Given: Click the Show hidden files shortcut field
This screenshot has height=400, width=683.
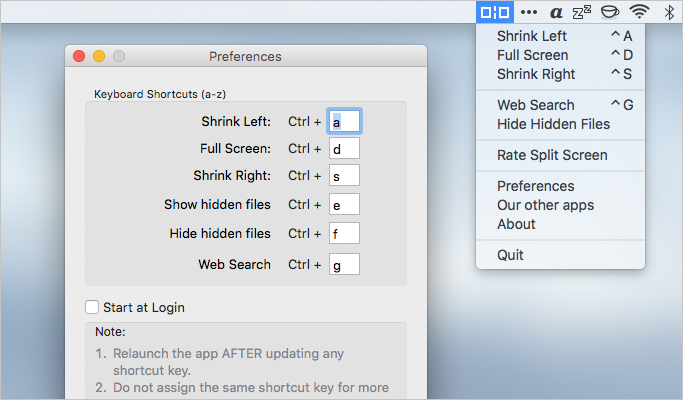Looking at the screenshot, I should (344, 204).
